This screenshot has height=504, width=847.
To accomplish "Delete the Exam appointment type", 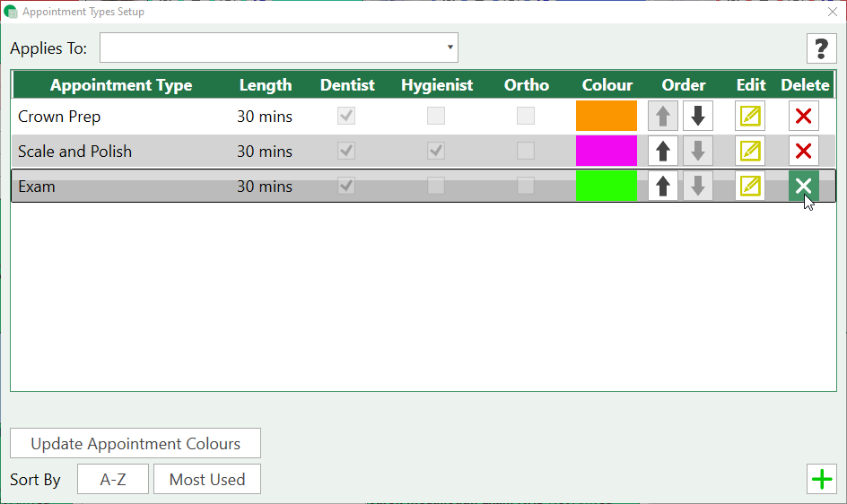I will tap(804, 187).
